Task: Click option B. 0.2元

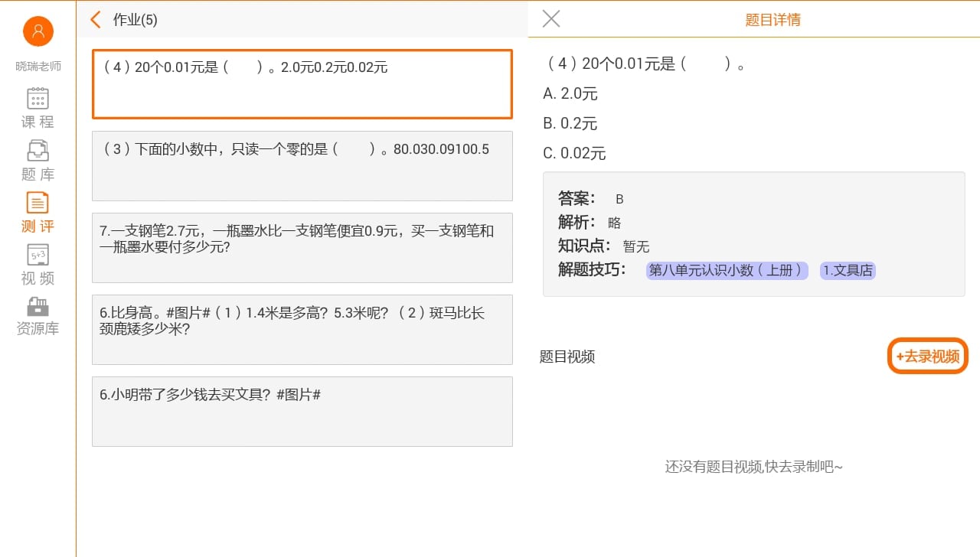Action: (x=570, y=124)
